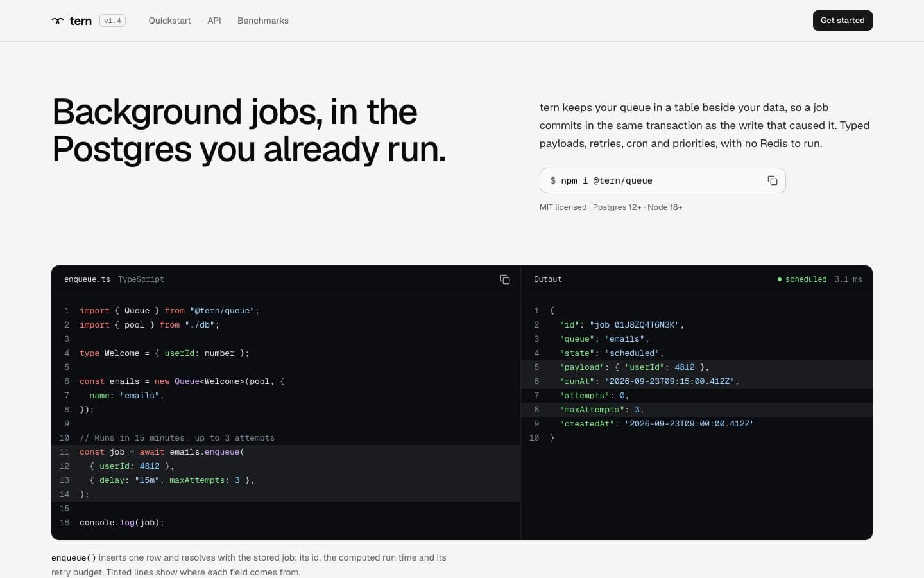Click the highlighted payload line in output
Screen dimensions: 924x578
[x=697, y=367]
